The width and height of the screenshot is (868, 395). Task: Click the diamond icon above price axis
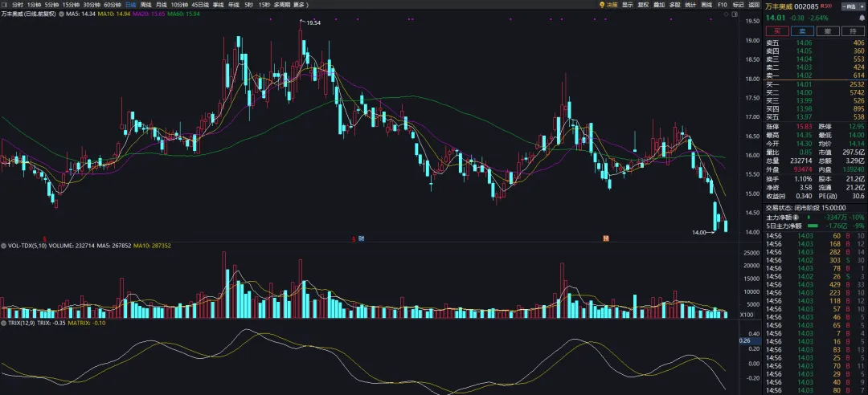click(727, 14)
